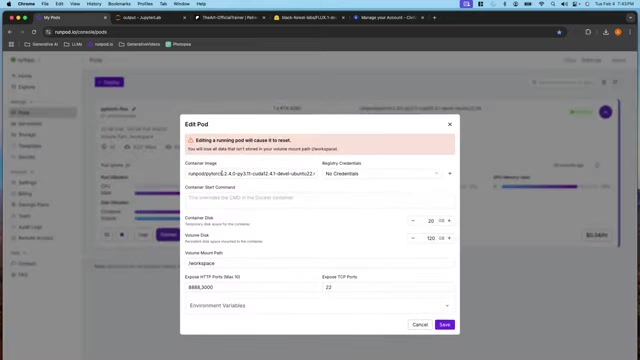Save the pod edits
The height and width of the screenshot is (360, 640).
444,324
